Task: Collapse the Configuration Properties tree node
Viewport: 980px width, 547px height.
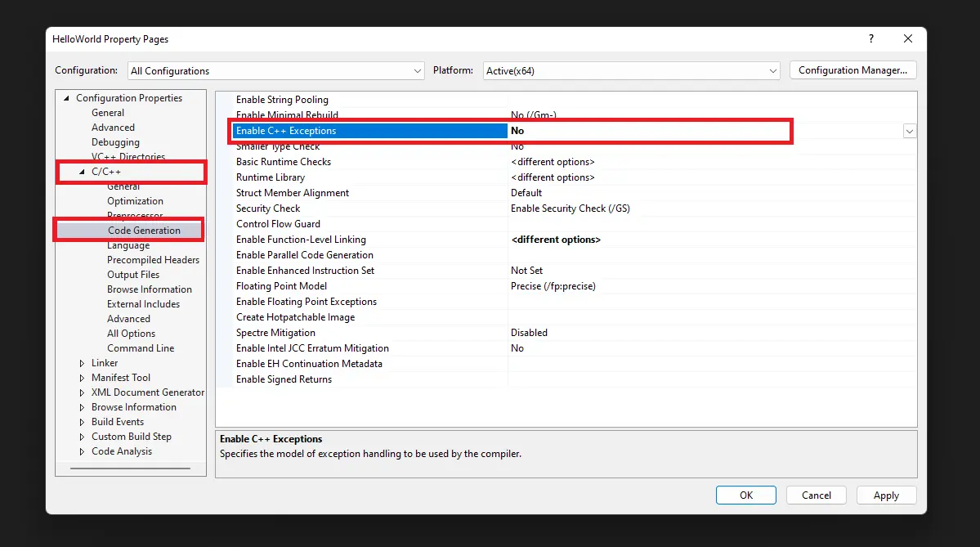Action: point(66,98)
